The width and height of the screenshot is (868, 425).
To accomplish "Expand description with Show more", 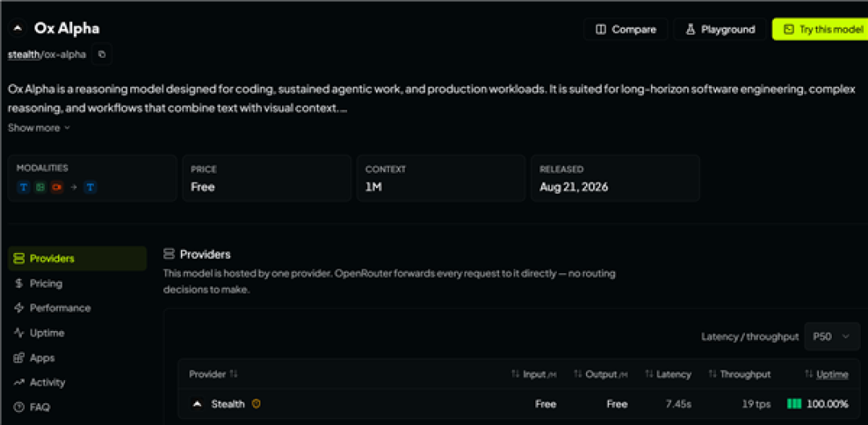I will coord(39,128).
